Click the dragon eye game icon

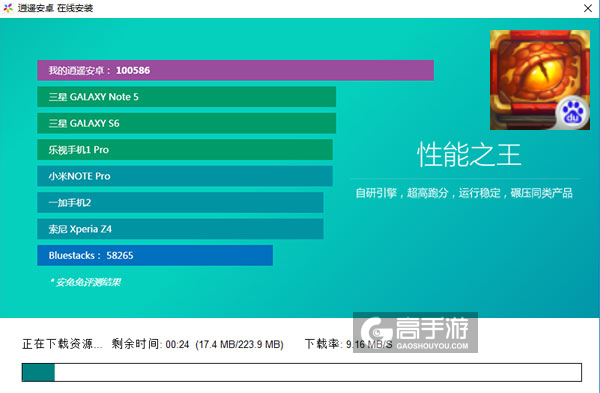[x=540, y=80]
